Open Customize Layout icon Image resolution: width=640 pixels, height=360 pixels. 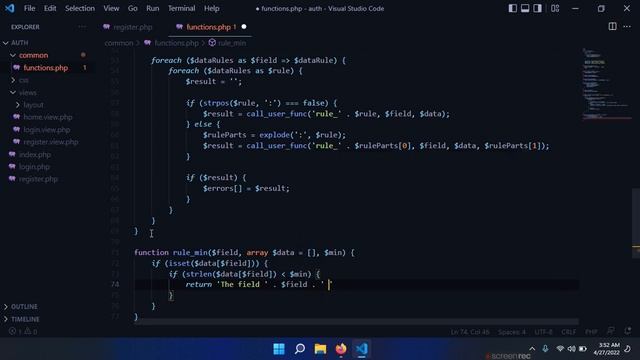pyautogui.click(x=555, y=8)
